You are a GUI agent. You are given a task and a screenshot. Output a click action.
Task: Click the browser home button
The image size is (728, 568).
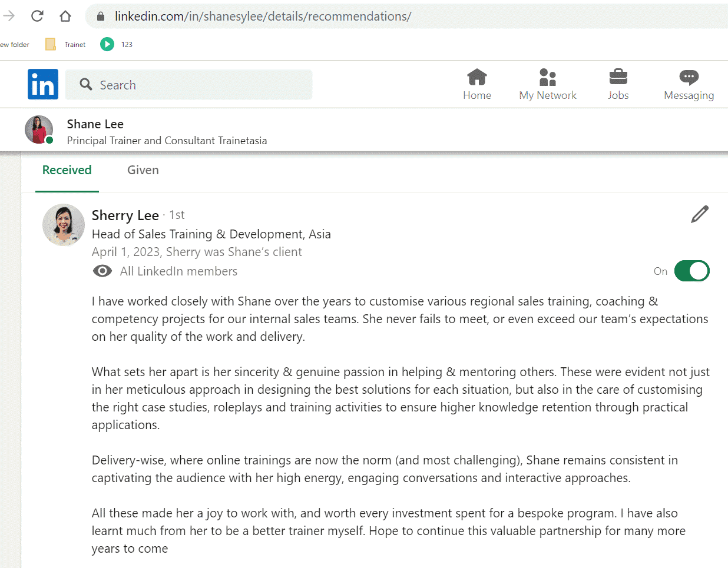pyautogui.click(x=65, y=16)
